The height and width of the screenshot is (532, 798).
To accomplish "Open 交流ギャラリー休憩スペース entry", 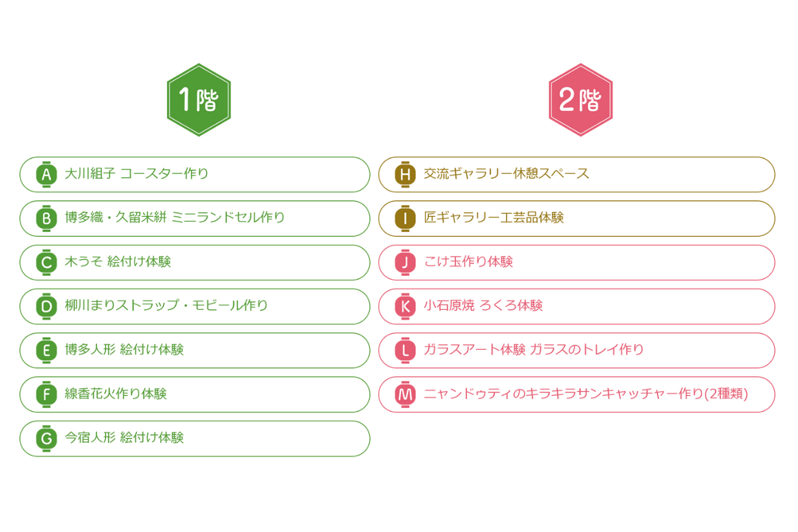I will (x=577, y=174).
